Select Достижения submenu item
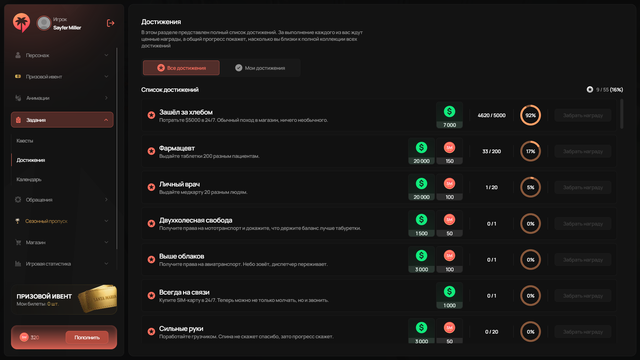This screenshot has width=640, height=360. (31, 160)
